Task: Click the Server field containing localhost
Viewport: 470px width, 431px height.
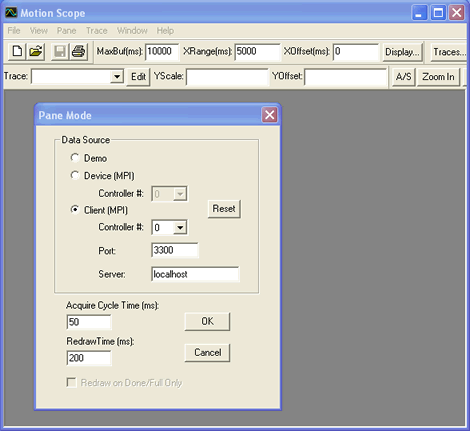Action: click(x=195, y=274)
